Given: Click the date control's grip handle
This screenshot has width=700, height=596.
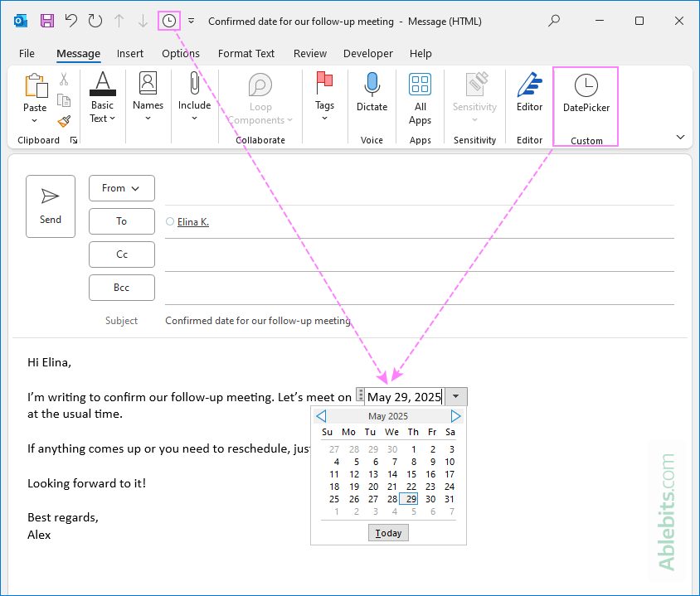Looking at the screenshot, I should point(360,395).
